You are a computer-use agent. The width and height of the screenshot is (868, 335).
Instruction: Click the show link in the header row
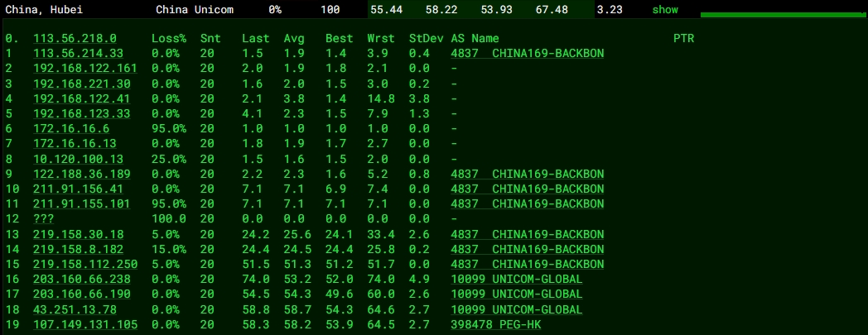(665, 10)
